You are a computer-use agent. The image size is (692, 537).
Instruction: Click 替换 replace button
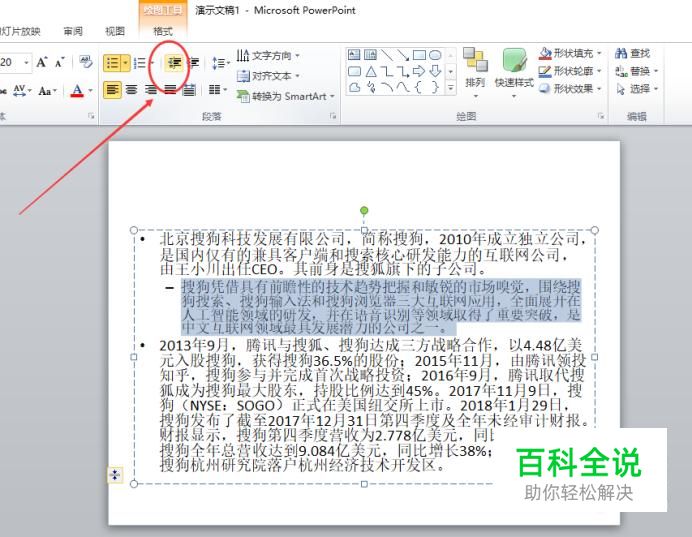pyautogui.click(x=636, y=71)
